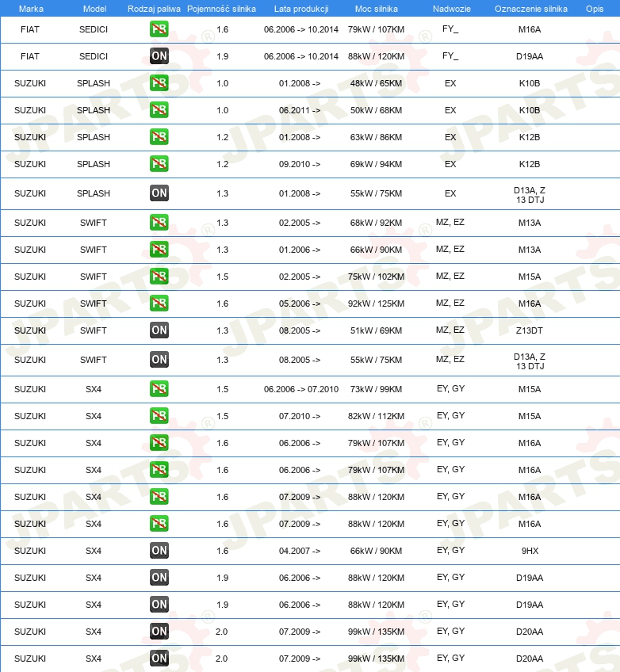
Task: Click SEDICI in the 1.9 D19AA row
Action: point(94,56)
